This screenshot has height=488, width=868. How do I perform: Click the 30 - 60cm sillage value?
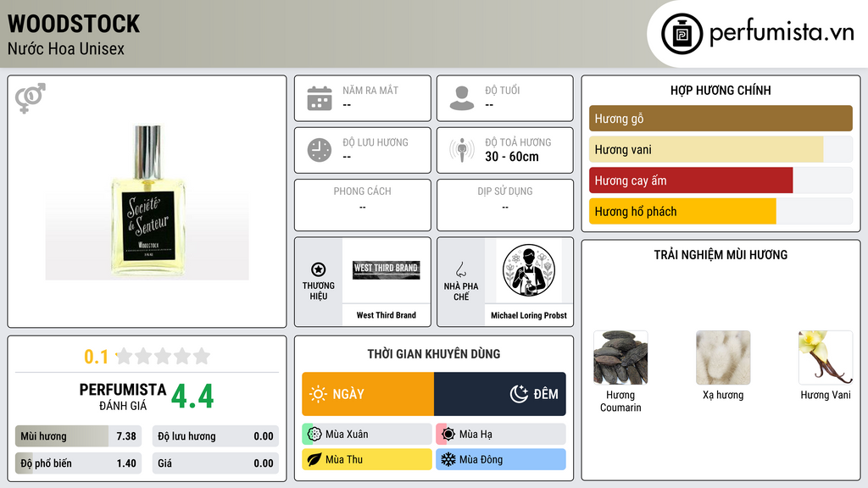pos(512,157)
